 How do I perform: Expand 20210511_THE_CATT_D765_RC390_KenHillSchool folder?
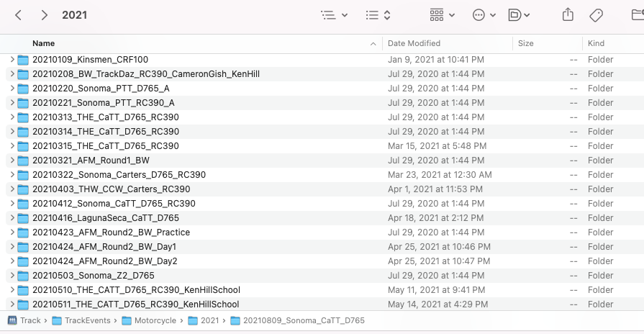point(12,304)
